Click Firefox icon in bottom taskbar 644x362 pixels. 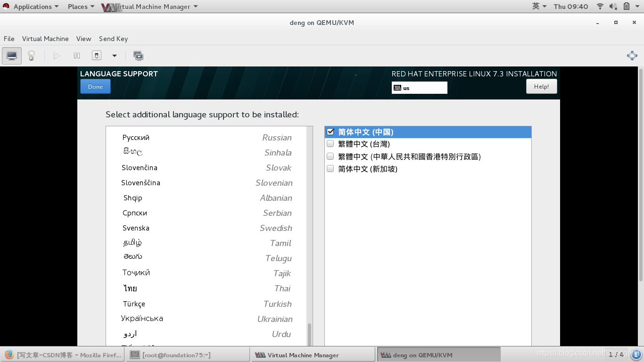click(9, 355)
